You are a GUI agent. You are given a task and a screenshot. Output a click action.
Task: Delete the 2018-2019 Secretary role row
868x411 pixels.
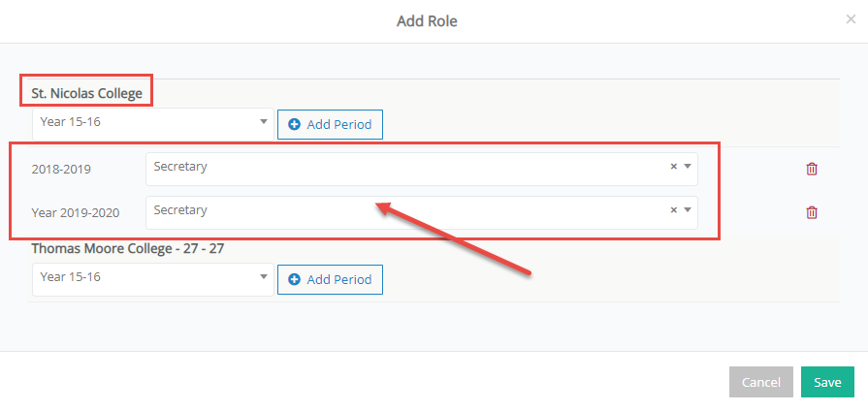pyautogui.click(x=812, y=170)
